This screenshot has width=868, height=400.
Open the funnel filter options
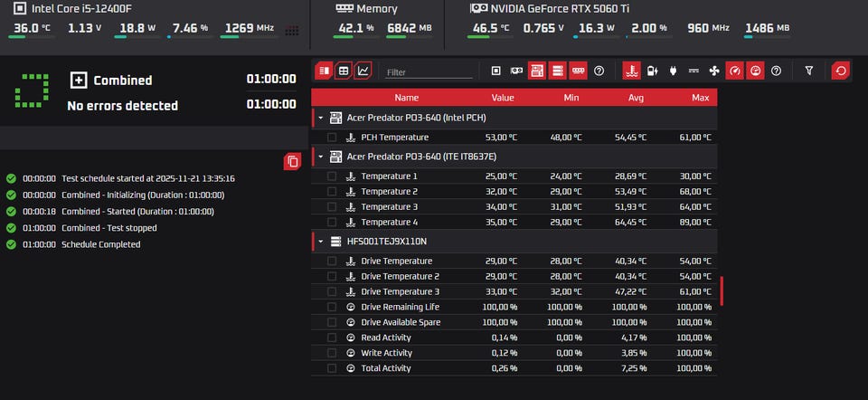click(808, 71)
